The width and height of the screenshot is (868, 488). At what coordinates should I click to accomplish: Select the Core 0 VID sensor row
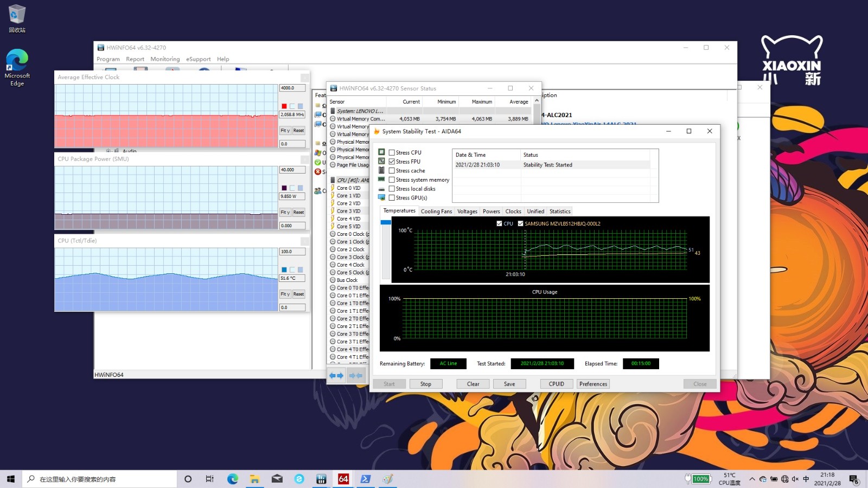pyautogui.click(x=349, y=188)
